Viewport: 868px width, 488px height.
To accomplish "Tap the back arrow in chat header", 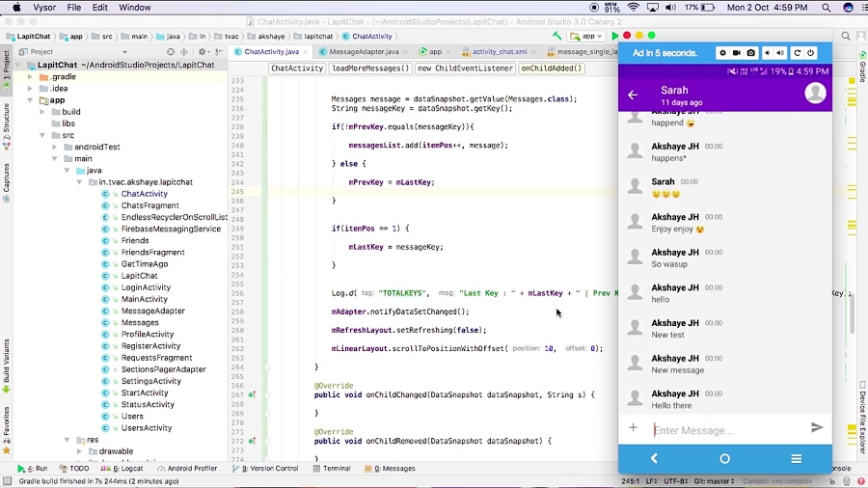I will [x=633, y=95].
